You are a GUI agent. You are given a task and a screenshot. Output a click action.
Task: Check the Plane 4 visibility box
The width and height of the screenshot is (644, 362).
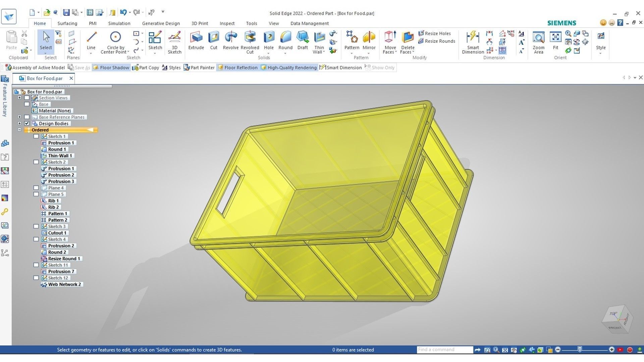[x=36, y=188]
